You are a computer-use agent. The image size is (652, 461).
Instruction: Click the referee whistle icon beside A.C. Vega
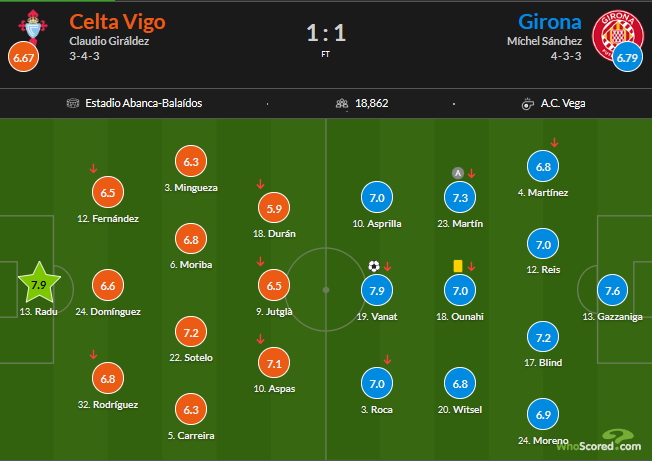click(x=527, y=103)
